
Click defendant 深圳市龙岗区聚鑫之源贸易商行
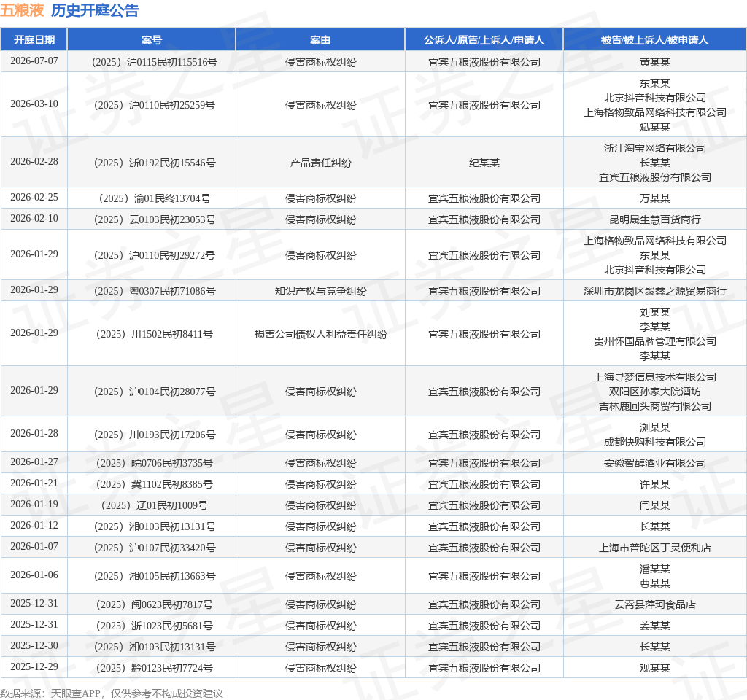click(x=654, y=291)
